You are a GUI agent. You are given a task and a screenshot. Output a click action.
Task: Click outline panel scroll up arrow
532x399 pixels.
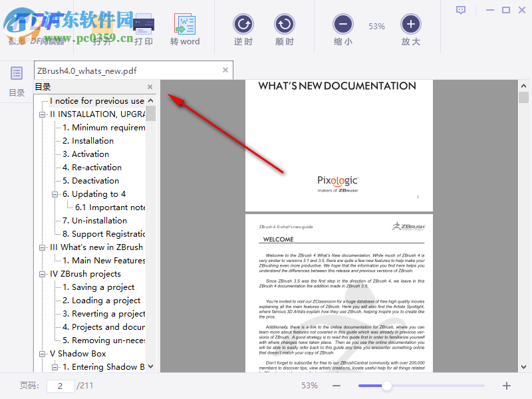[151, 100]
